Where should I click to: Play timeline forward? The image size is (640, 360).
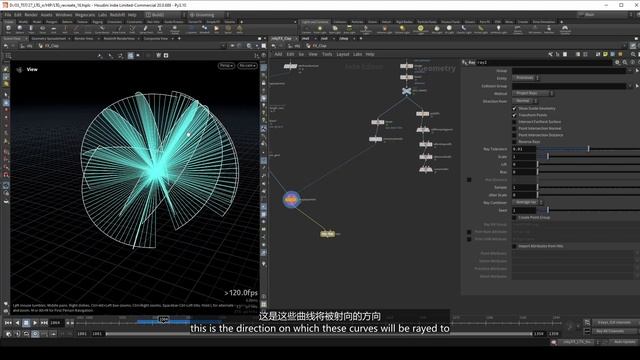(x=35, y=323)
